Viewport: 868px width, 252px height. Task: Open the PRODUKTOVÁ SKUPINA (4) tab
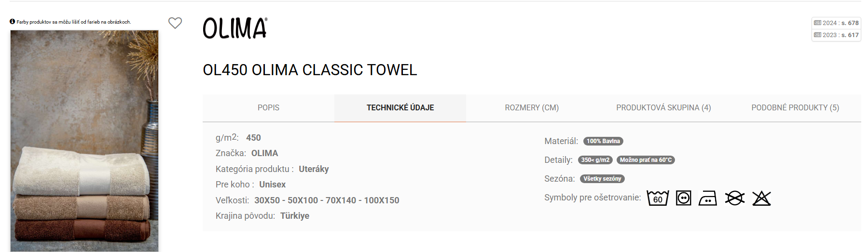[663, 108]
